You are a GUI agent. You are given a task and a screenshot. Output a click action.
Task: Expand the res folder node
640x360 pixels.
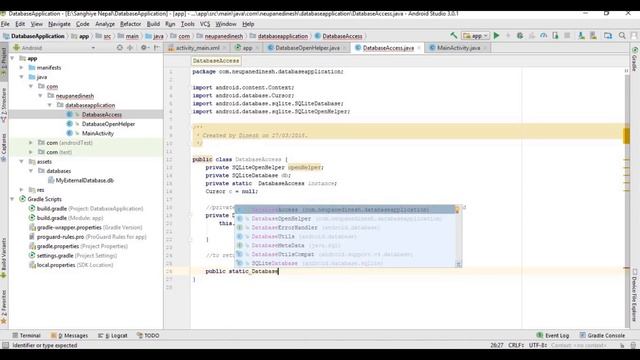[x=22, y=190]
